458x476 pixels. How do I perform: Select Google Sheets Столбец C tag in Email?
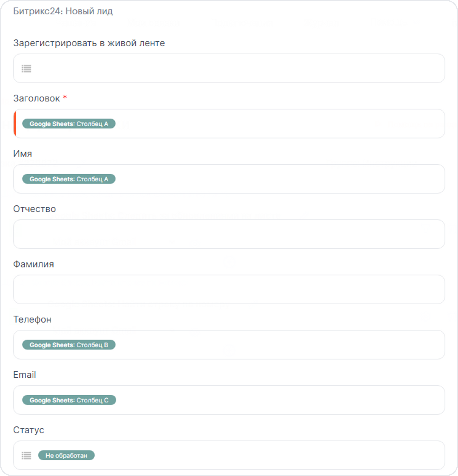coord(69,400)
